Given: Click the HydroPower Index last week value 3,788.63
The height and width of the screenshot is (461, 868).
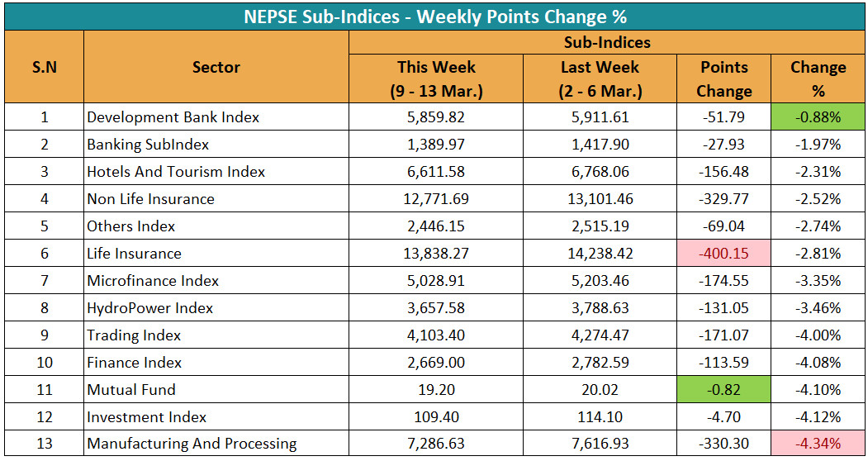Looking at the screenshot, I should coord(600,308).
